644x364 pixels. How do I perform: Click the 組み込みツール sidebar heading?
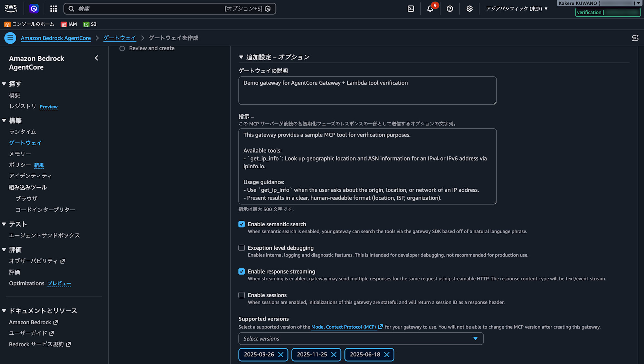coord(28,187)
